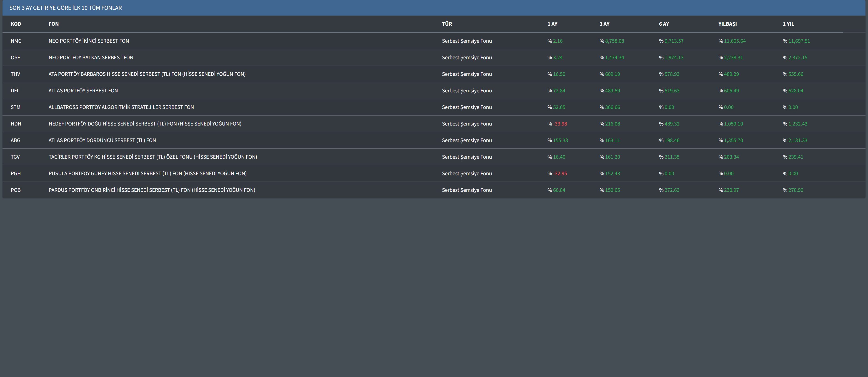Click the PGH fund code
The height and width of the screenshot is (377, 868).
pyautogui.click(x=15, y=173)
